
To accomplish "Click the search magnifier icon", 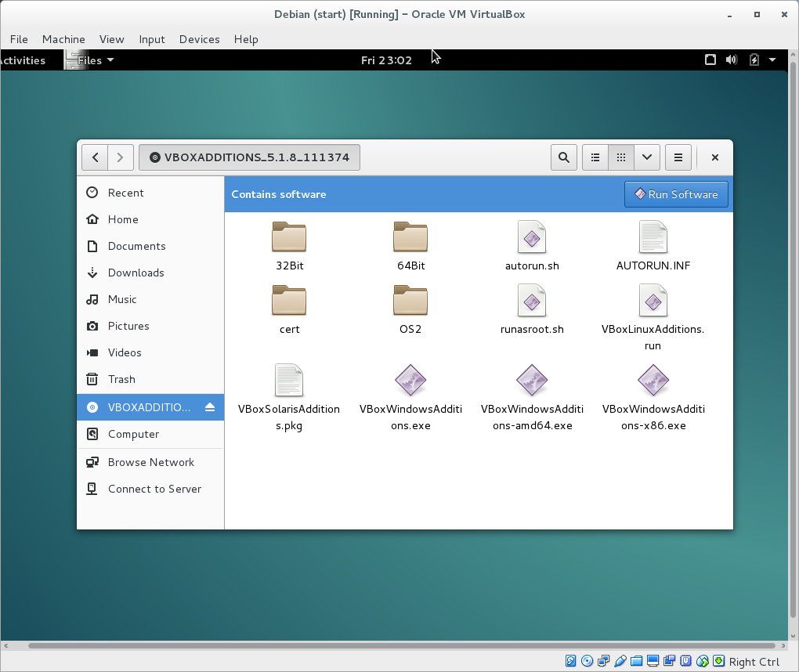I will click(x=563, y=157).
